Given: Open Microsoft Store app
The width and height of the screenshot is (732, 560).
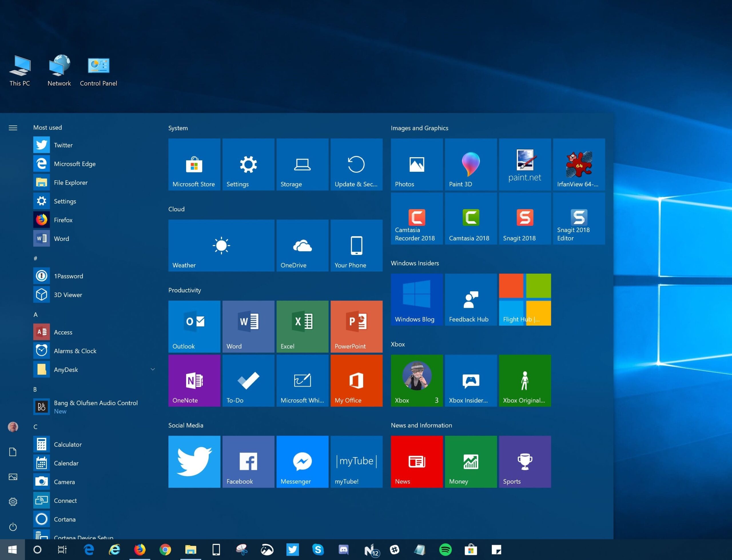Looking at the screenshot, I should [x=194, y=164].
